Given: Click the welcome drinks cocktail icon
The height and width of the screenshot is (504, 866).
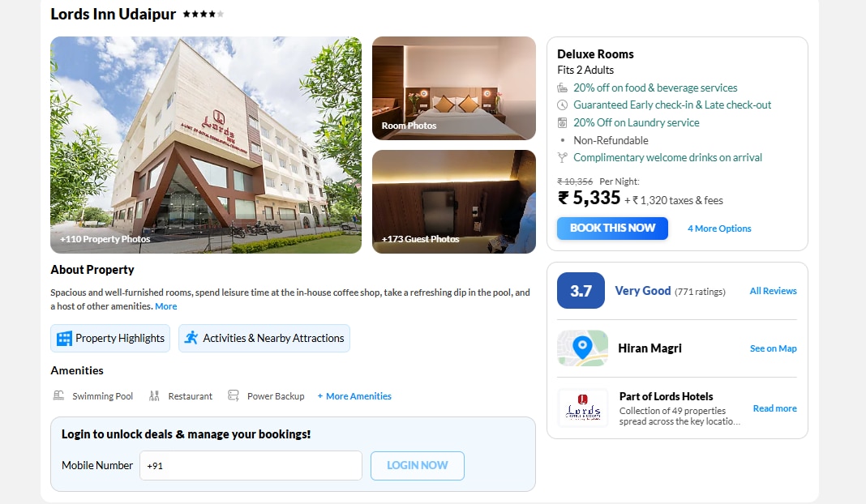Looking at the screenshot, I should [x=562, y=158].
